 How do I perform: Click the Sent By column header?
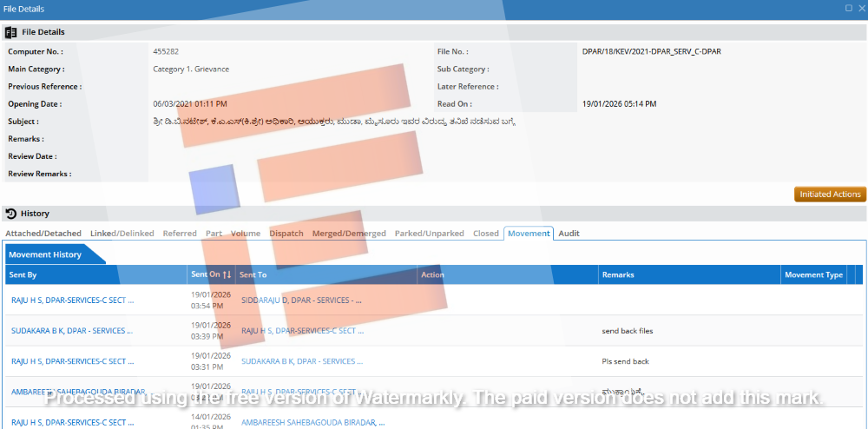(x=23, y=275)
